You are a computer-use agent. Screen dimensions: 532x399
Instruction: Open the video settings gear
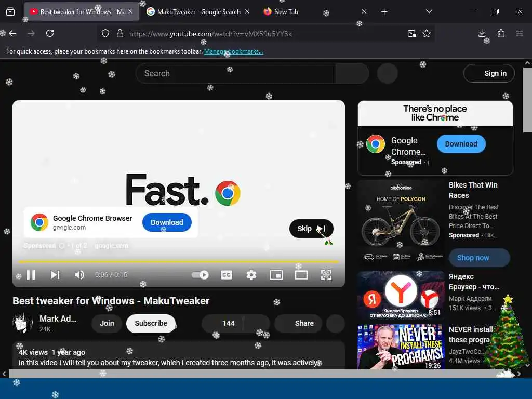pyautogui.click(x=251, y=275)
